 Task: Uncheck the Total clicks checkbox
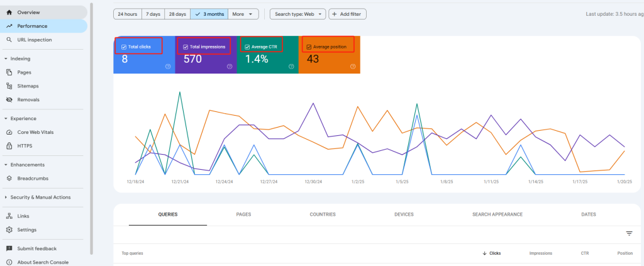coord(124,47)
